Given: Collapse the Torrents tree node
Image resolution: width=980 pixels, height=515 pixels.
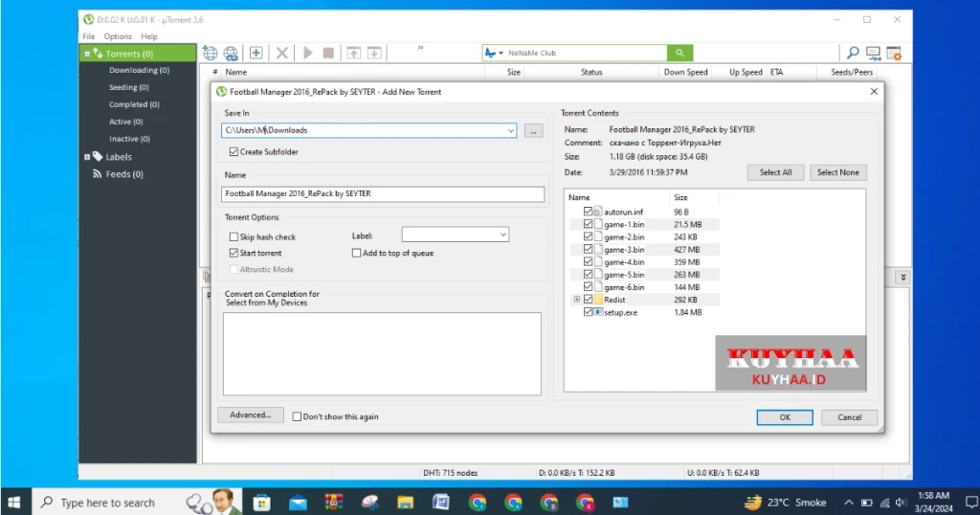Looking at the screenshot, I should tap(87, 54).
